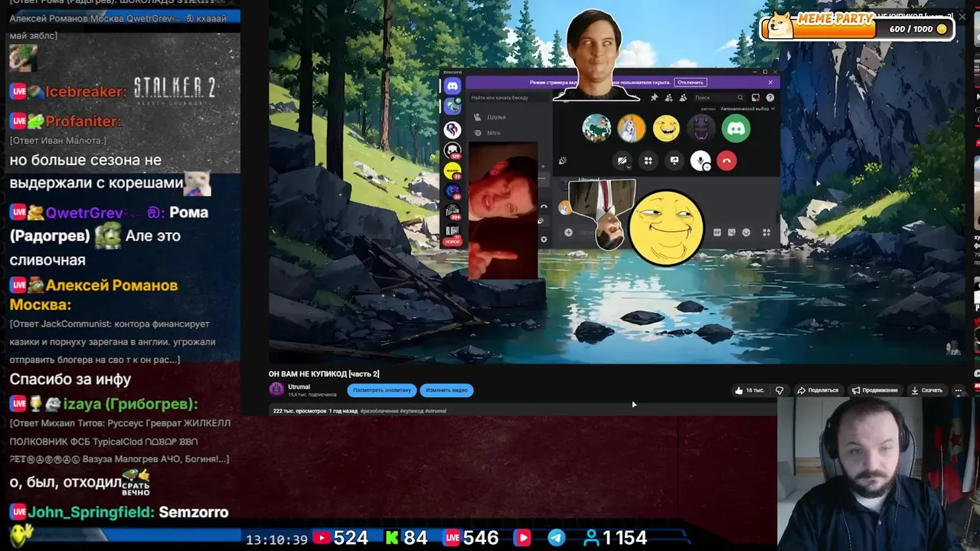Click the Поиск field in Discord header

[718, 98]
